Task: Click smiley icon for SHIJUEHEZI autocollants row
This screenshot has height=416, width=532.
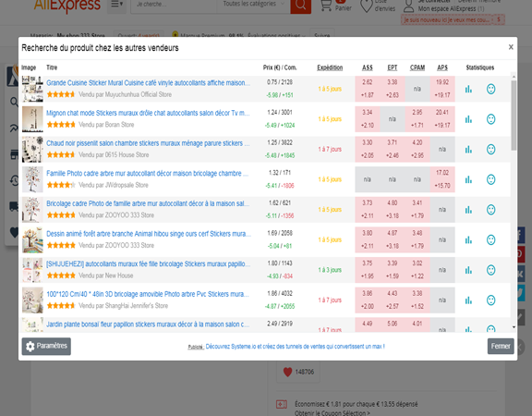Action: click(490, 270)
